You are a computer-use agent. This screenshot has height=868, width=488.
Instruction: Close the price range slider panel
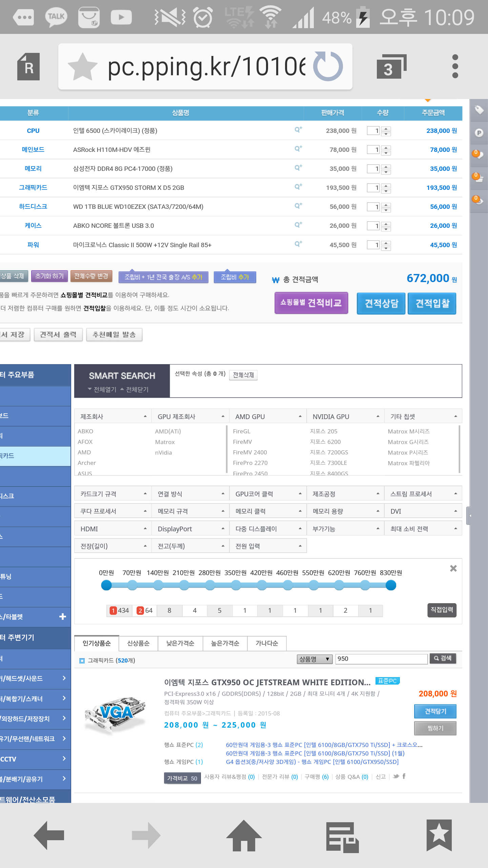tap(453, 569)
